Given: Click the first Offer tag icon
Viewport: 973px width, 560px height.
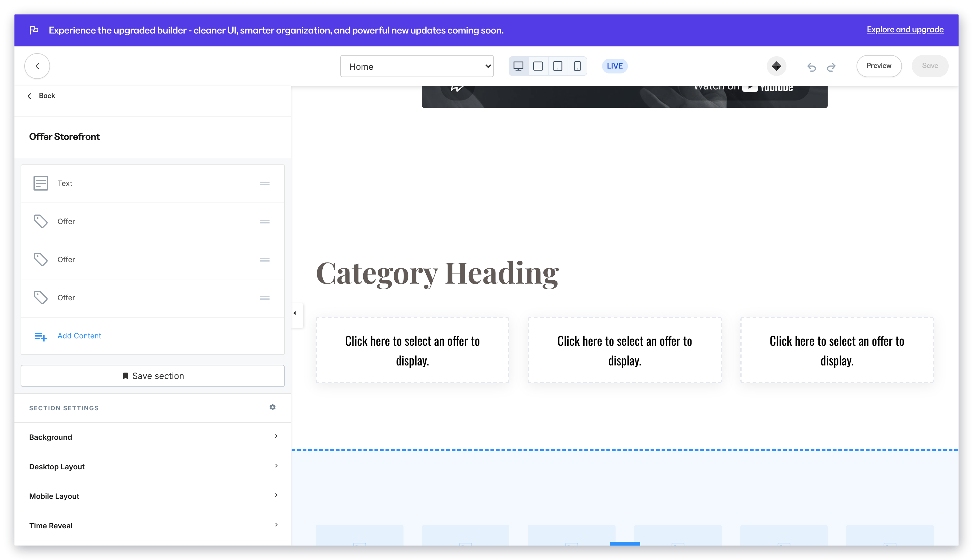Looking at the screenshot, I should click(41, 221).
